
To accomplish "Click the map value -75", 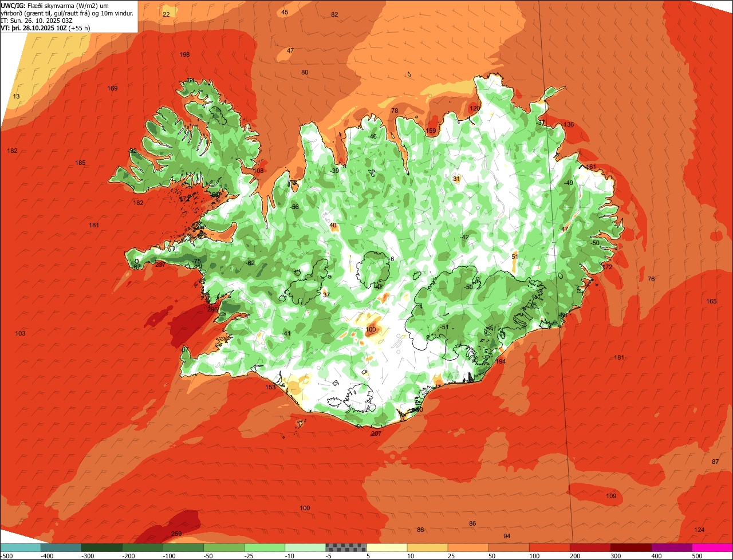I will 197,261.
